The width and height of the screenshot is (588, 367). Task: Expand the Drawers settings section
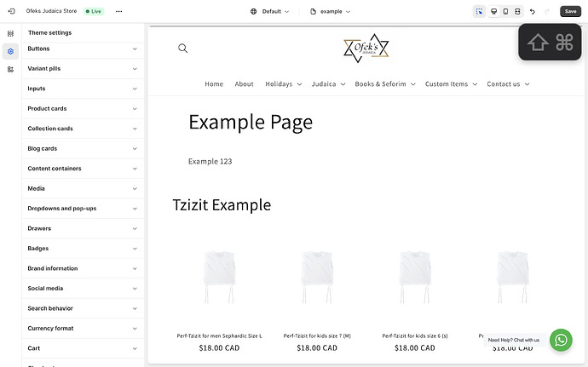click(83, 228)
